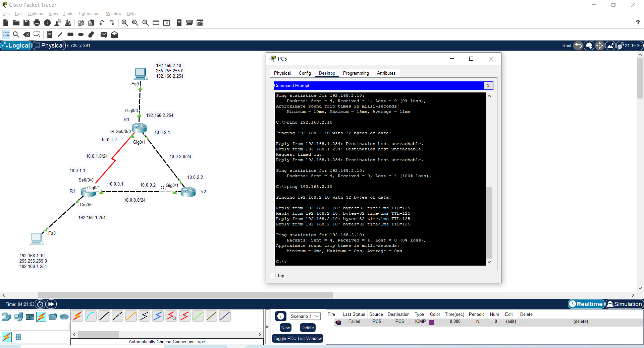Choose the Delete tool
This screenshot has width=644, height=348.
click(26, 34)
